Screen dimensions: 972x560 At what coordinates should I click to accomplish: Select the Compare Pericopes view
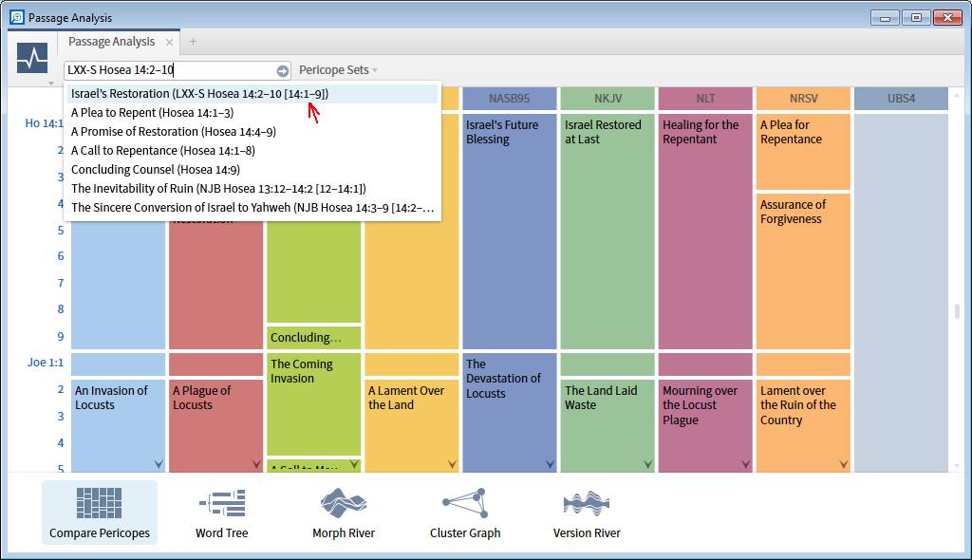pyautogui.click(x=99, y=513)
